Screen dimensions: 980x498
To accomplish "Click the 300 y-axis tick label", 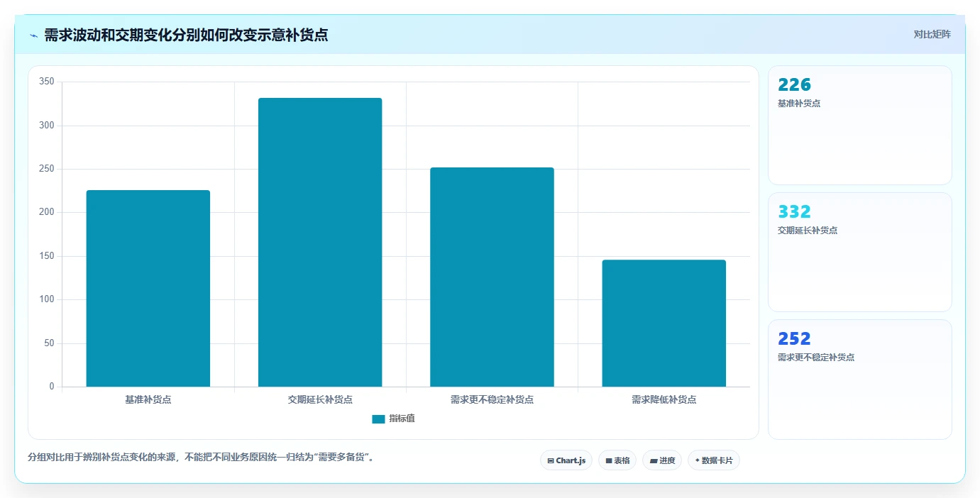I will tap(47, 126).
